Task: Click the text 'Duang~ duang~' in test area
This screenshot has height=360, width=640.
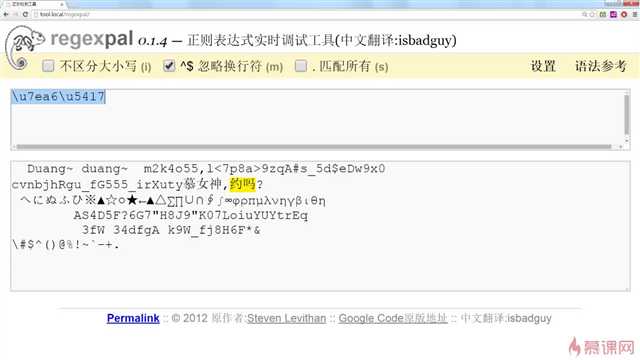Action: pyautogui.click(x=77, y=169)
